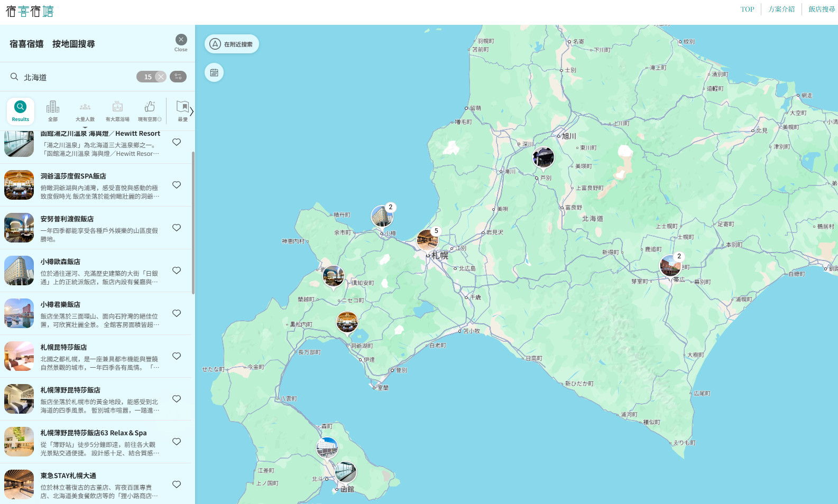Expand the Obihiro cluster marker showing 2
Screen dimensions: 838x504
670,265
